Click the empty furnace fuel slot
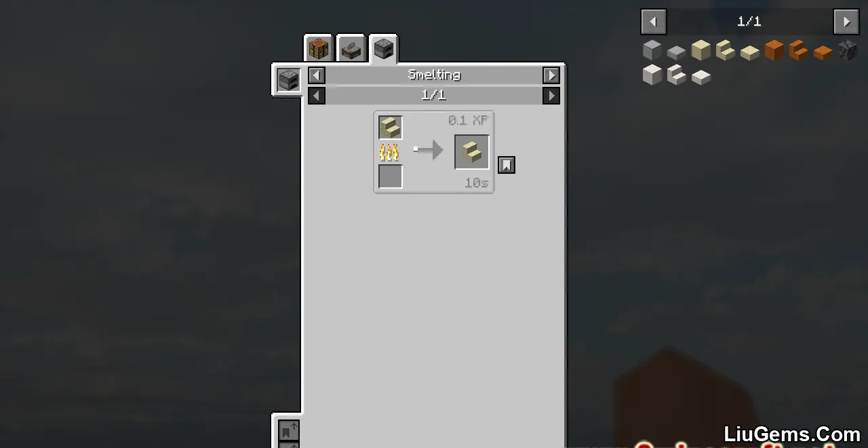868x448 pixels. pyautogui.click(x=391, y=176)
